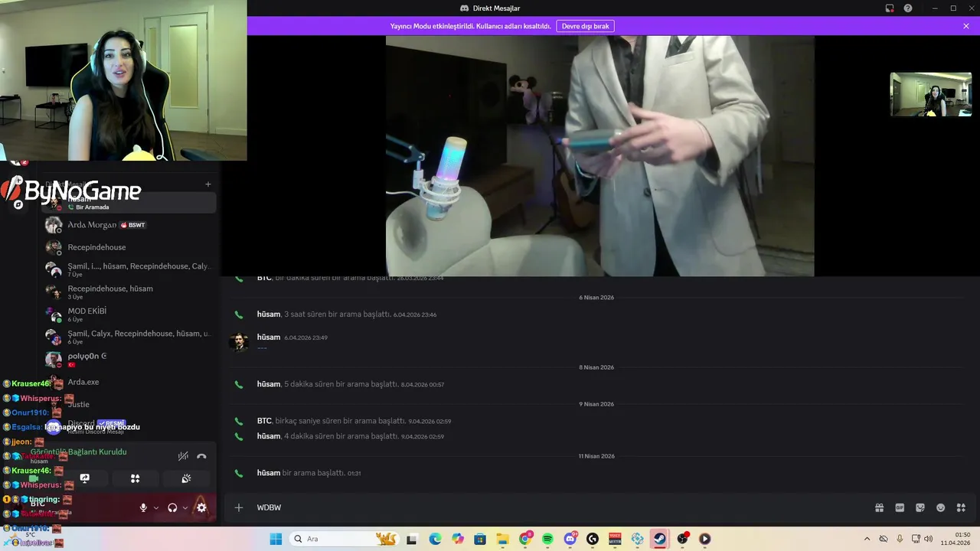Open File Explorer from taskbar

502,539
